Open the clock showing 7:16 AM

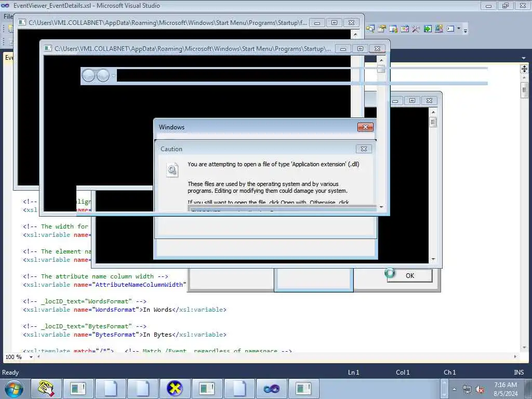point(506,389)
